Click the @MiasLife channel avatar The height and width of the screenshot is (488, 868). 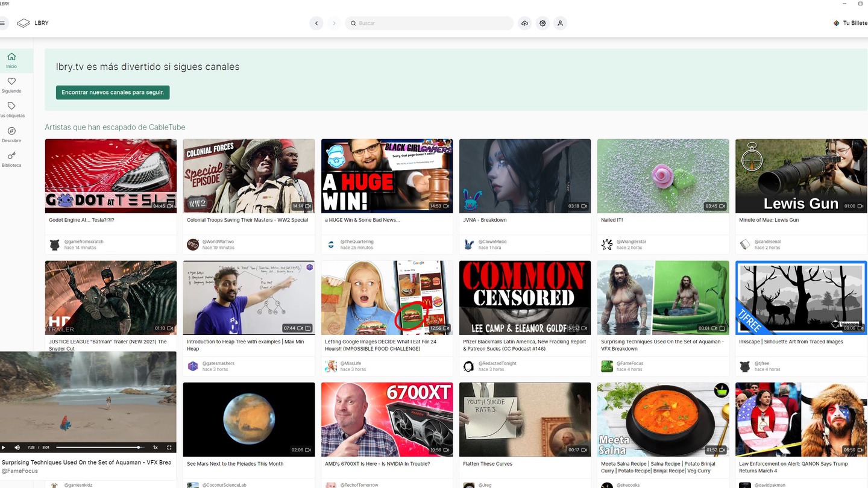point(331,366)
